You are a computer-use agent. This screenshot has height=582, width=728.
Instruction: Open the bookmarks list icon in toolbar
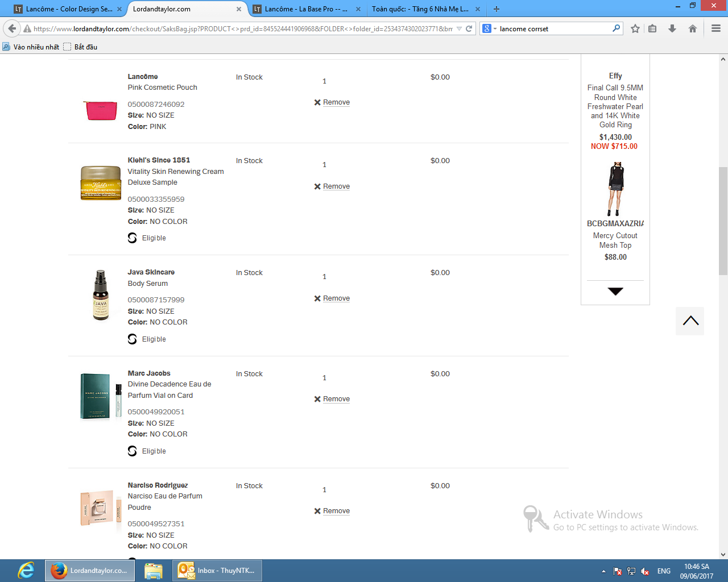[653, 28]
